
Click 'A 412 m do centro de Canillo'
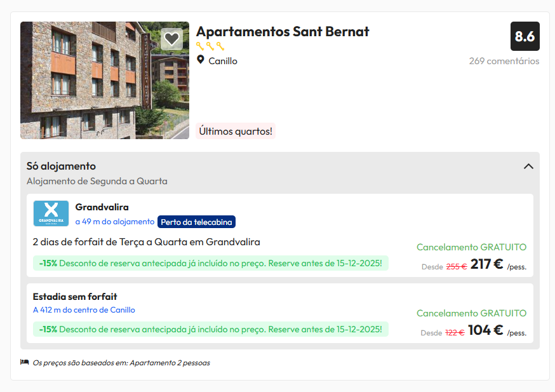84,310
